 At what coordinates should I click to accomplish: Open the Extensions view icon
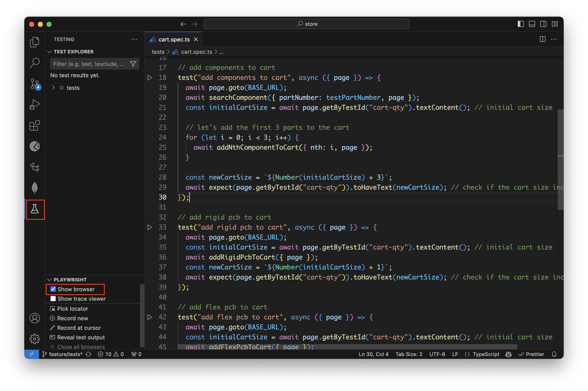34,125
